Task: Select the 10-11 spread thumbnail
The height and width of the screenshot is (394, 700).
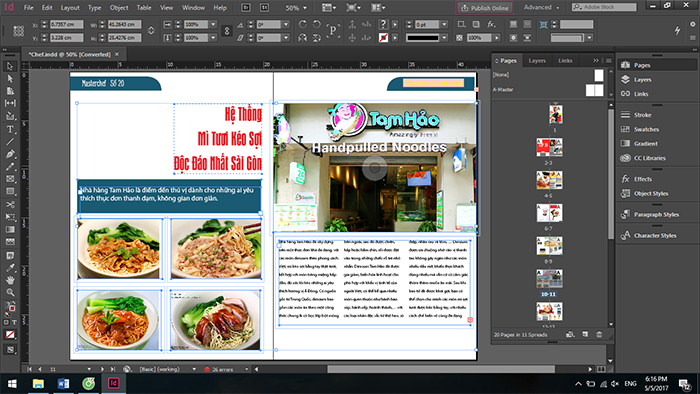Action: point(549,279)
